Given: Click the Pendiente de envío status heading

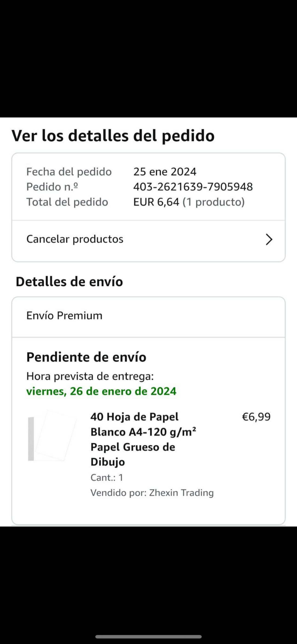Looking at the screenshot, I should pos(86,357).
